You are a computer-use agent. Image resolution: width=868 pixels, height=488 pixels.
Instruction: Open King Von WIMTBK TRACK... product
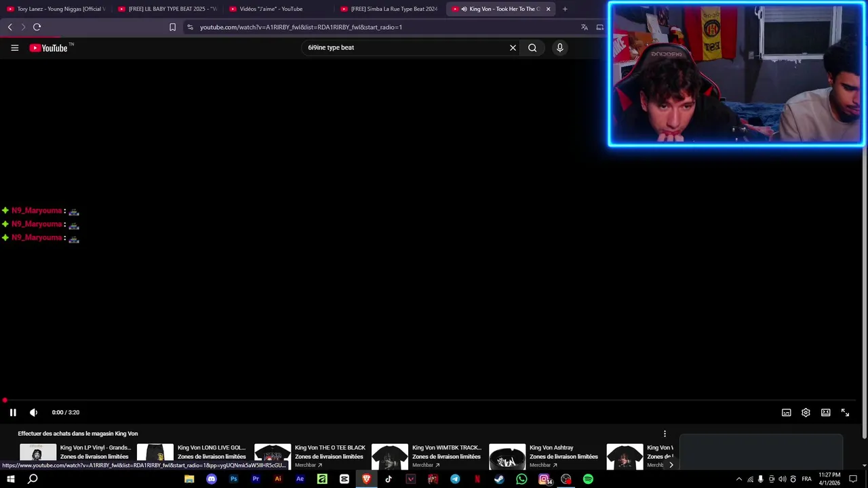[x=446, y=448]
